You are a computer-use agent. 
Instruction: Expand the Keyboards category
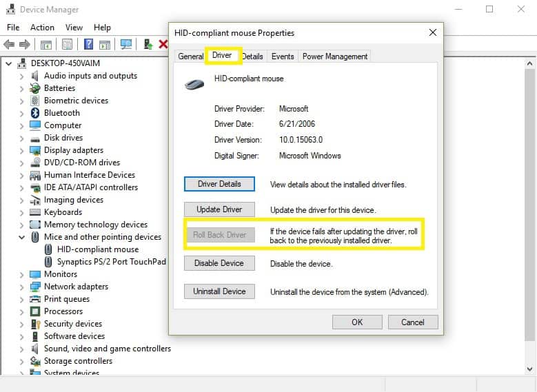[x=21, y=212]
